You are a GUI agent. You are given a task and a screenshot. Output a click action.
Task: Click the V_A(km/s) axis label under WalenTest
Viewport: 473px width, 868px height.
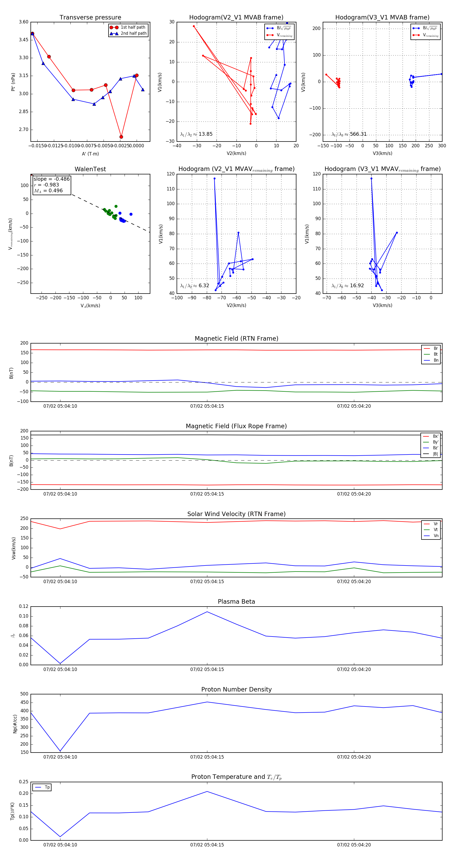click(x=90, y=306)
